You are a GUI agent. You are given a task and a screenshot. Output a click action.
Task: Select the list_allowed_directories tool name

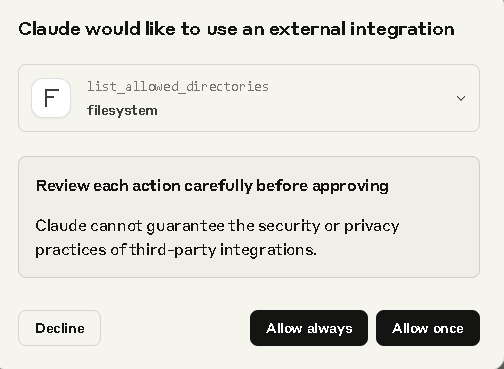point(178,87)
